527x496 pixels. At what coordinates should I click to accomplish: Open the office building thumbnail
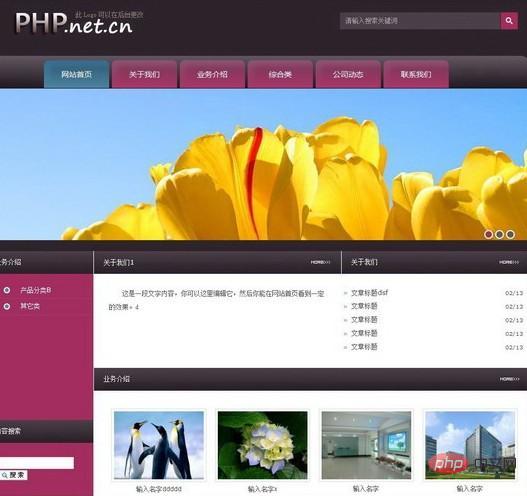coord(470,445)
